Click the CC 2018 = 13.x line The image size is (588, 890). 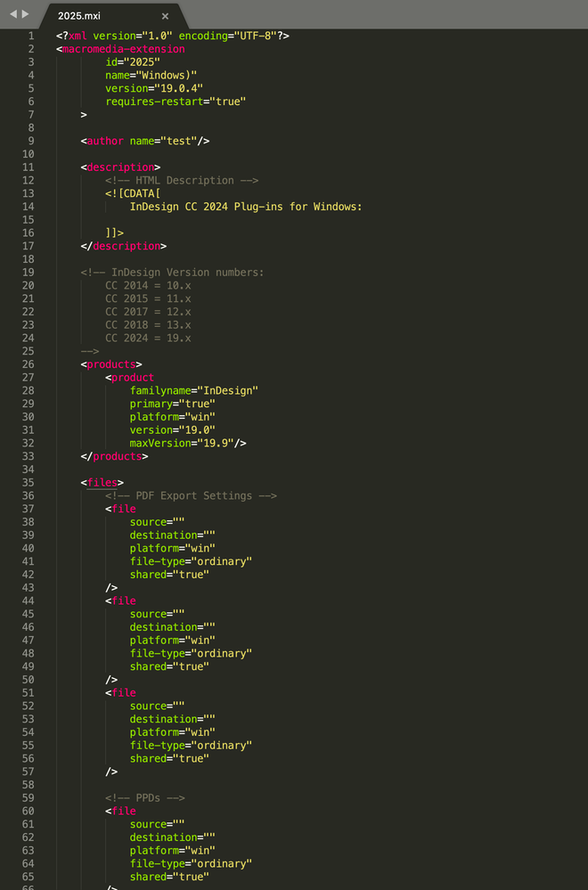pos(148,324)
